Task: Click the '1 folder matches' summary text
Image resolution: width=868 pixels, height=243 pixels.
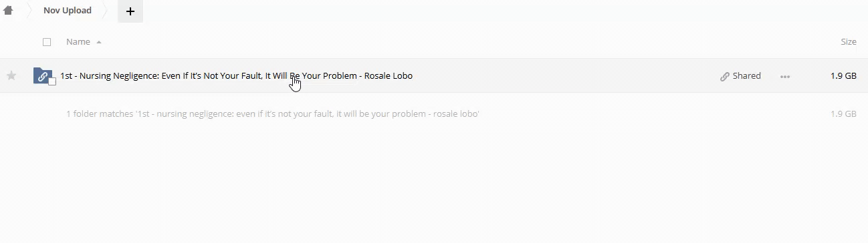Action: [273, 114]
